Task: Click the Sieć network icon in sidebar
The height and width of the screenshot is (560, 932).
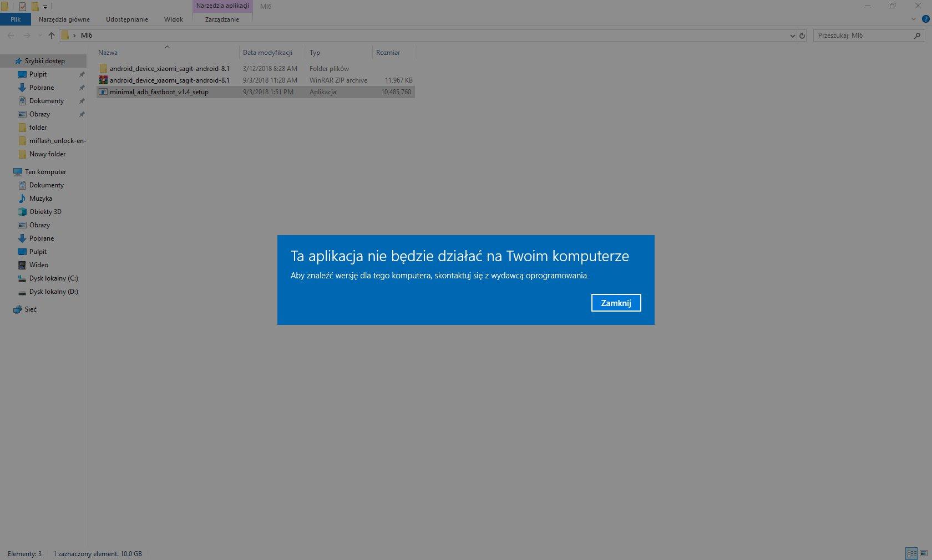Action: coord(18,309)
